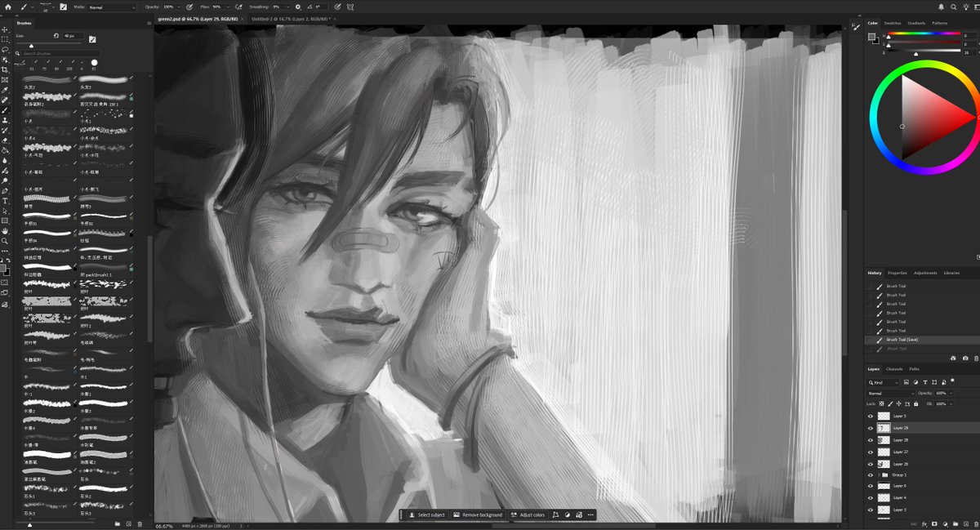
Task: Create a new layer
Action: 966,523
